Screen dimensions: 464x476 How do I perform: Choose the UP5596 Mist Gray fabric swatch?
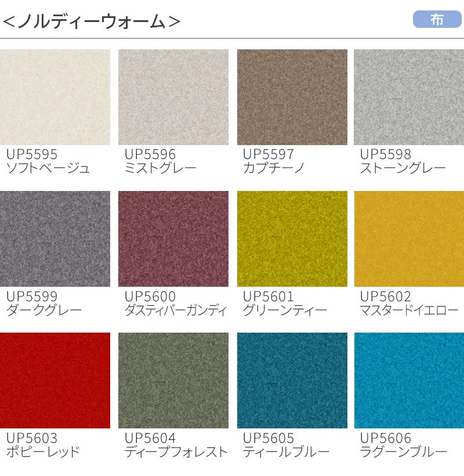[x=173, y=97]
